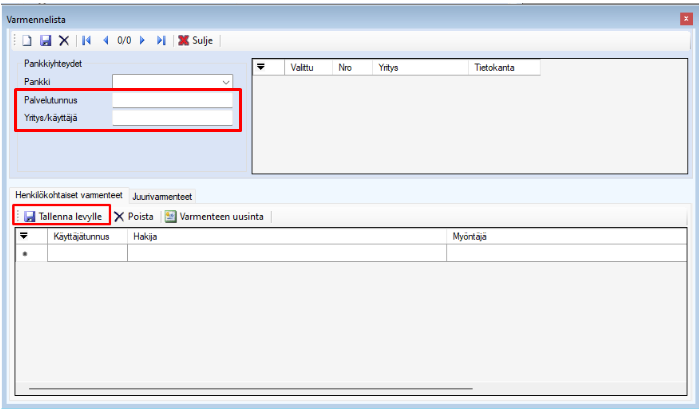Go to the first record

pos(87,40)
